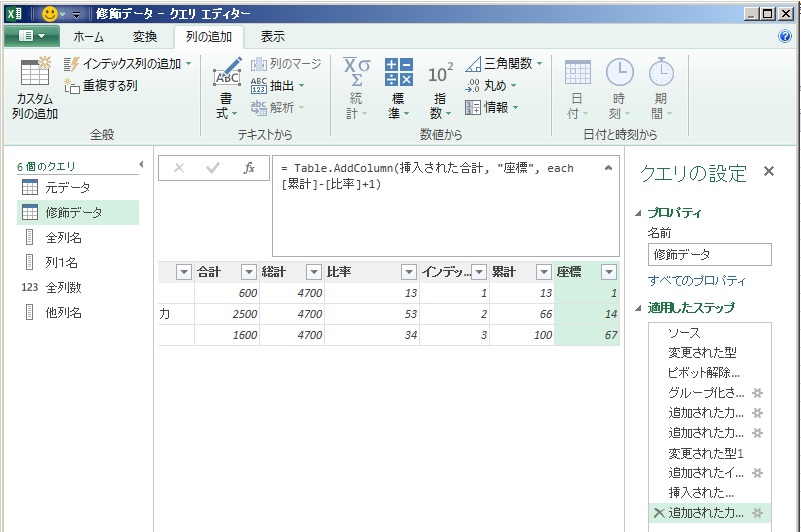This screenshot has height=532, width=801.
Task: Click Statistics (統計) icon
Action: pos(357,72)
